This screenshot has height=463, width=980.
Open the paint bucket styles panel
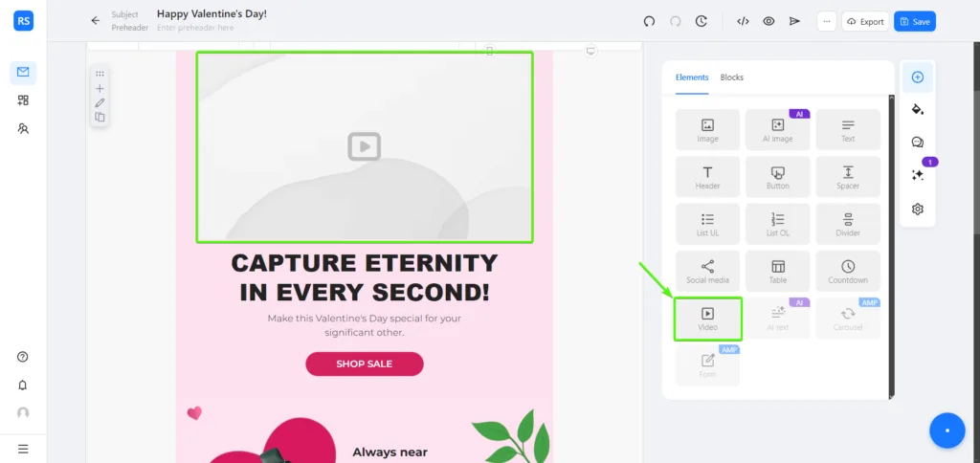(x=918, y=110)
